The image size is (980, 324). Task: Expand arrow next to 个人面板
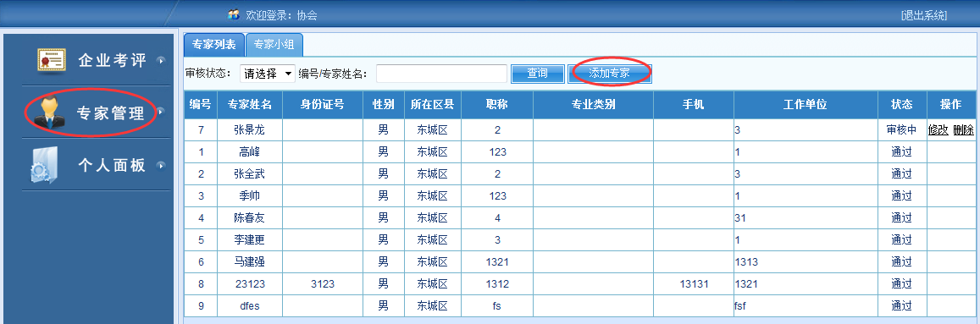click(x=161, y=166)
